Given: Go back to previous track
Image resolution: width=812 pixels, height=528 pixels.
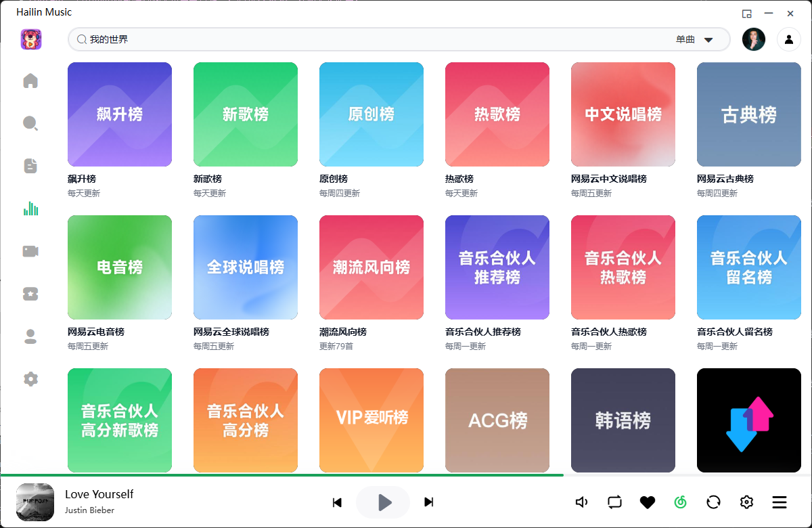Looking at the screenshot, I should 337,502.
